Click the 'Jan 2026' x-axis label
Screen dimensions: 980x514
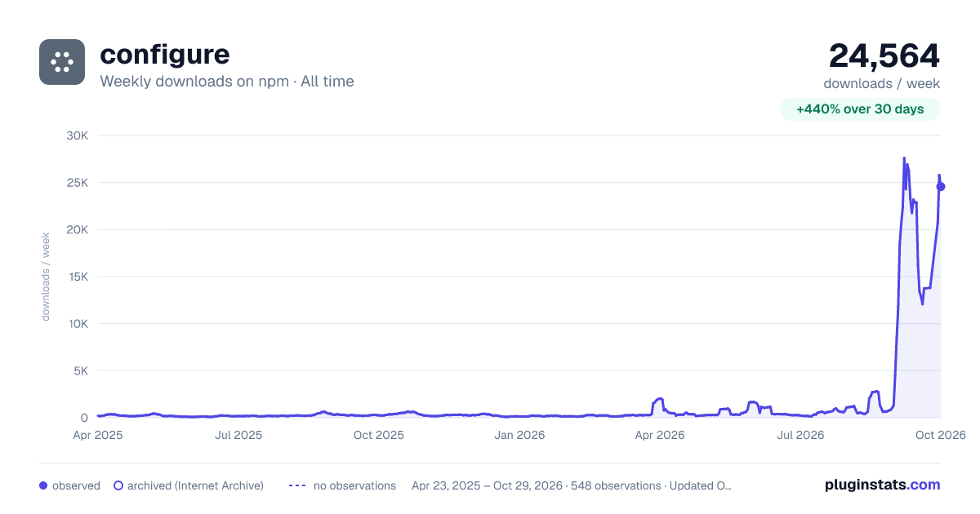[520, 435]
